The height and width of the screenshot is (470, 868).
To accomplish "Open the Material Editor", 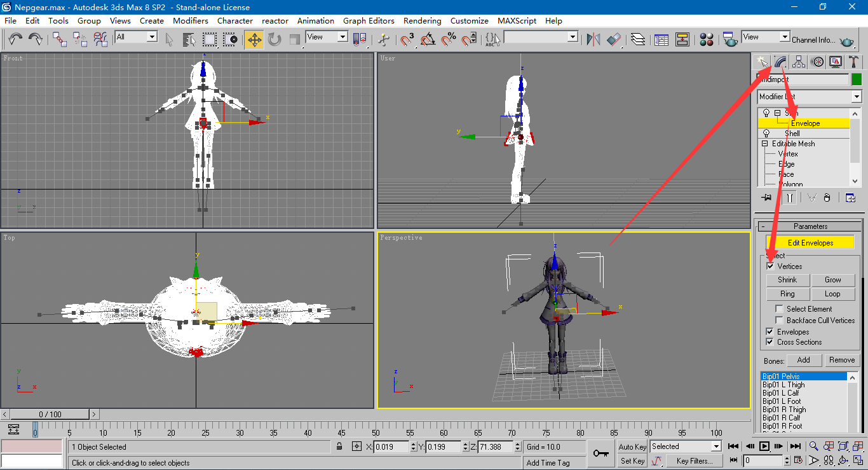I will 707,39.
